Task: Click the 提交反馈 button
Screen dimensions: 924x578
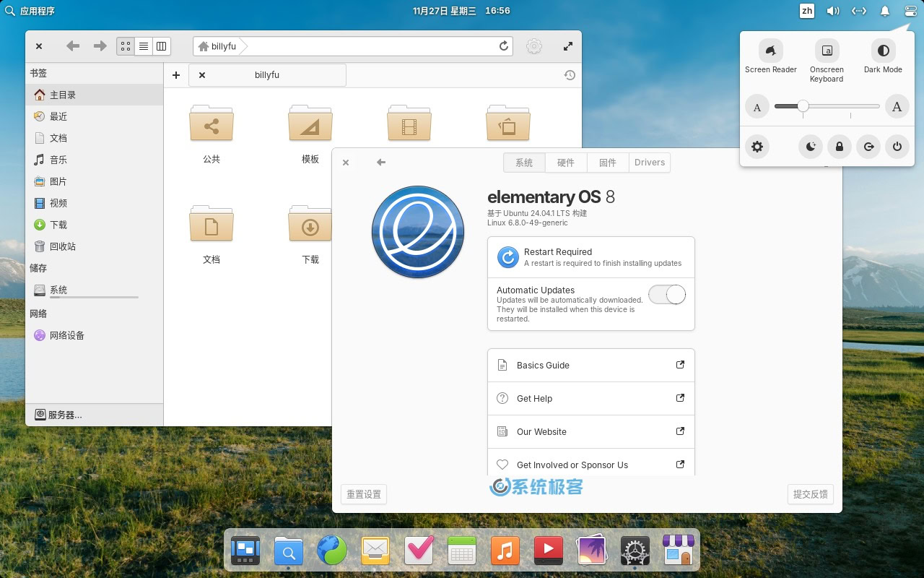Action: 811,494
